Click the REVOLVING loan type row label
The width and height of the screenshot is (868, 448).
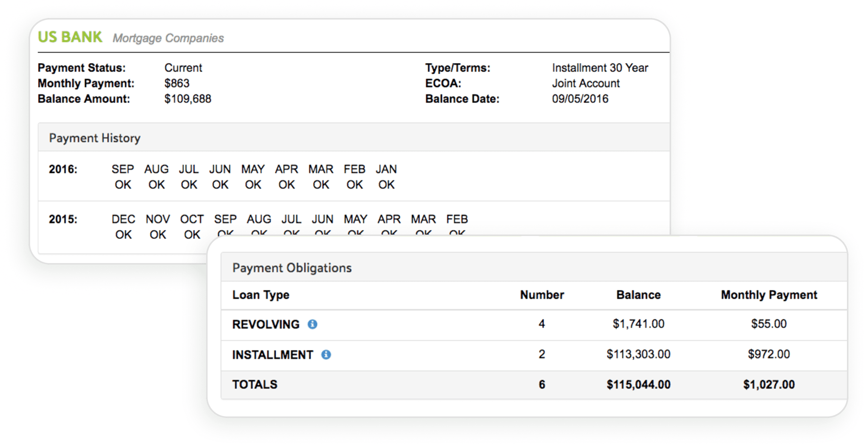point(266,324)
